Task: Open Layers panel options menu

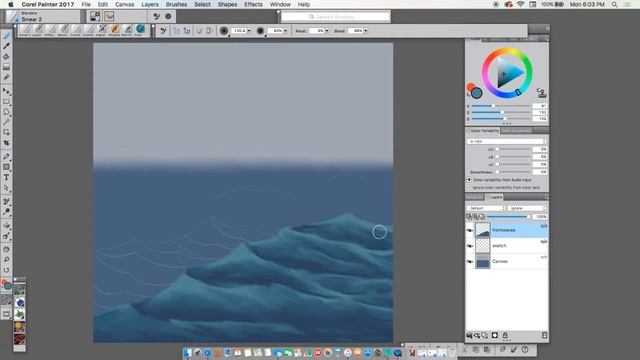Action: (546, 197)
